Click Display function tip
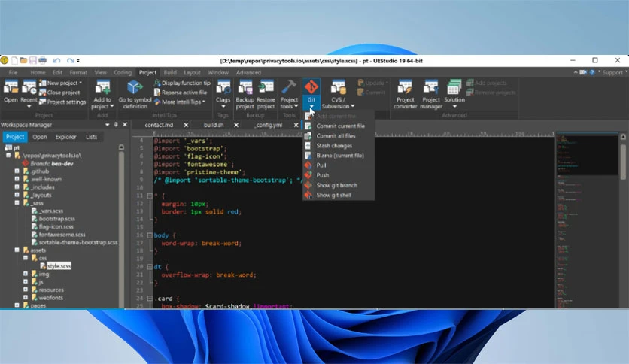The height and width of the screenshot is (364, 629). coord(183,83)
